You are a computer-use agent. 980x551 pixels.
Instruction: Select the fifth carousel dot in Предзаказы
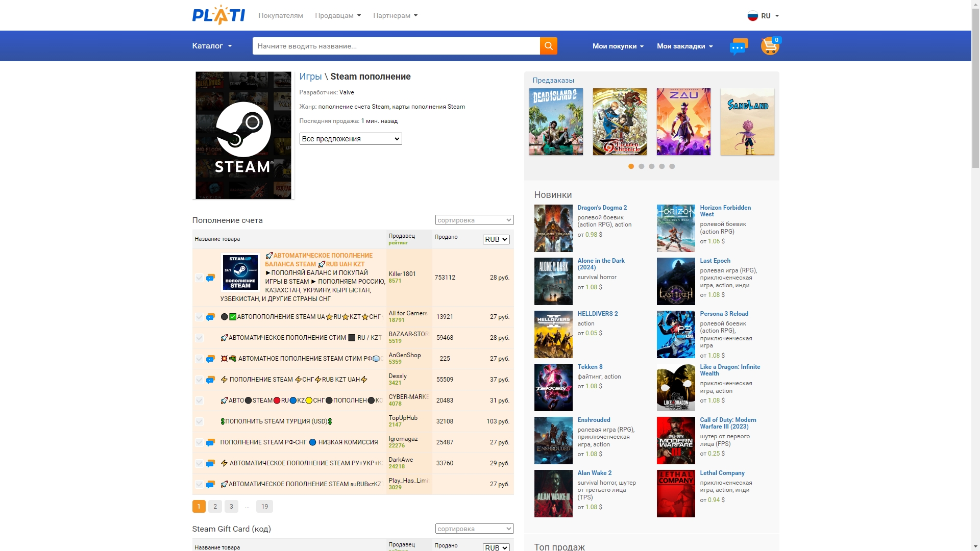click(x=672, y=166)
